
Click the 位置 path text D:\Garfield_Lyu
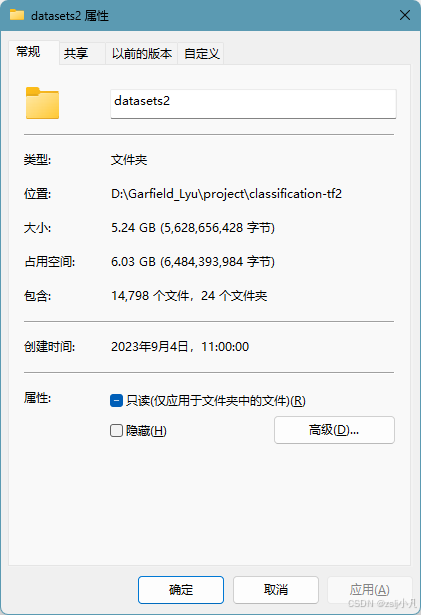point(154,194)
